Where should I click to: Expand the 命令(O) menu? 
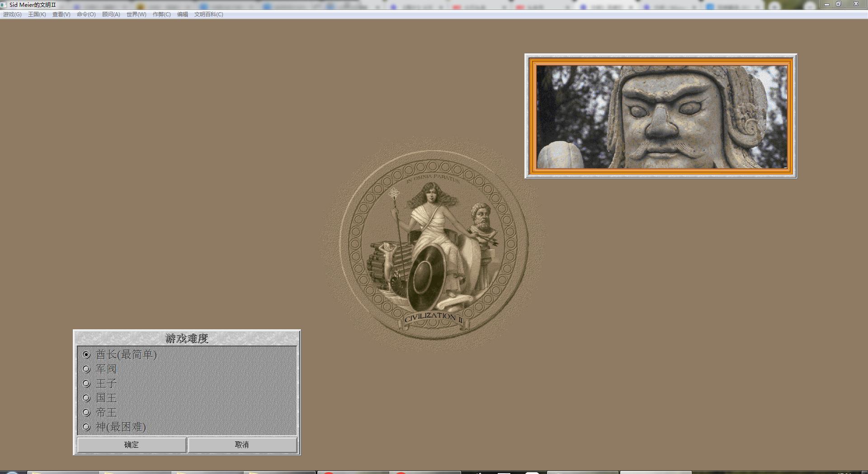coord(86,14)
